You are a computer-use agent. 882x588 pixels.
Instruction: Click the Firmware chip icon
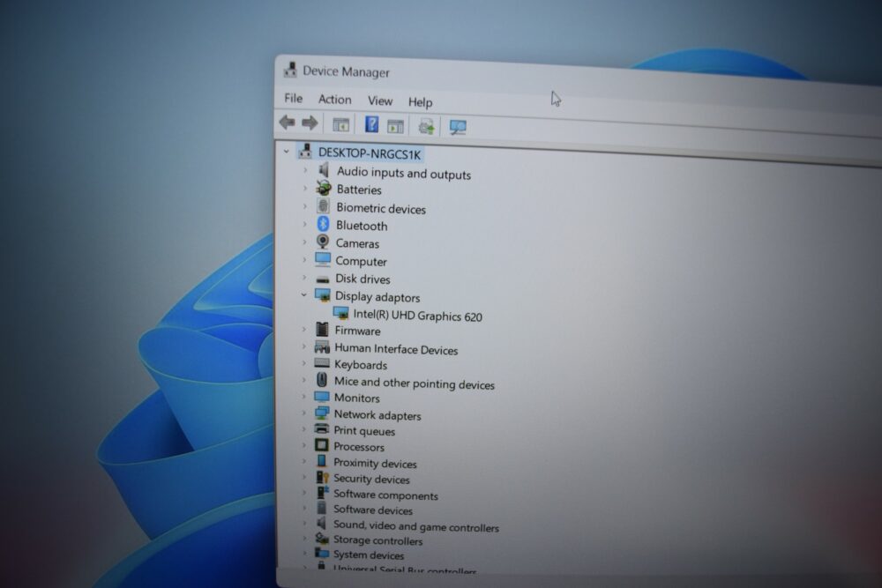tap(322, 329)
